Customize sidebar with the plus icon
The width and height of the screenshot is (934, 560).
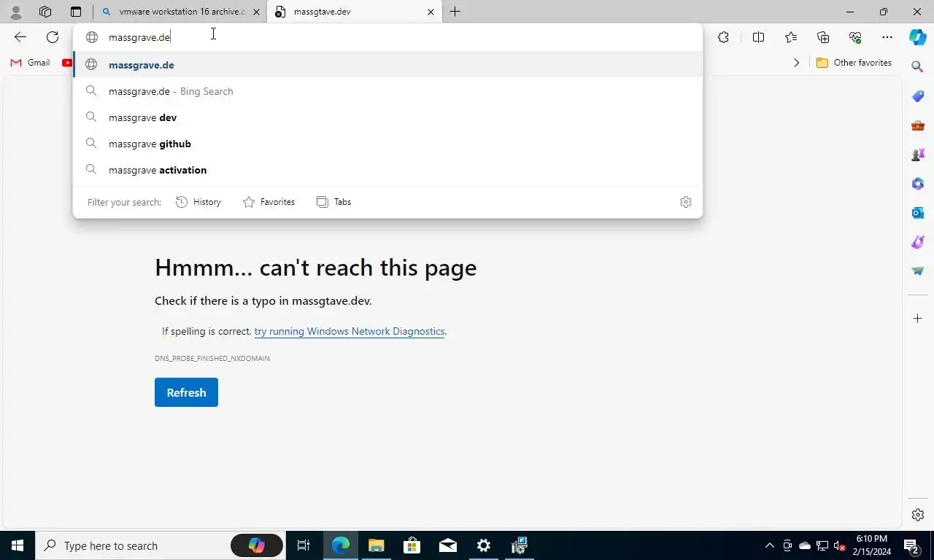tap(918, 319)
